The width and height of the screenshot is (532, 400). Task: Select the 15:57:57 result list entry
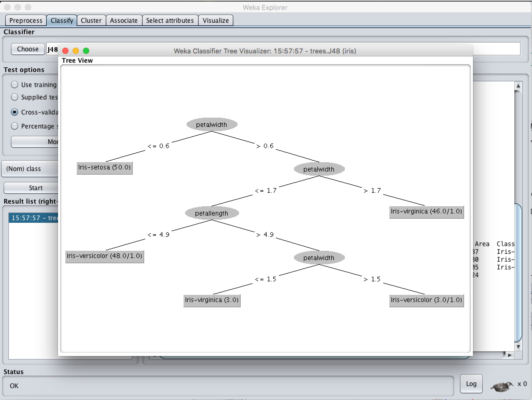click(x=34, y=218)
